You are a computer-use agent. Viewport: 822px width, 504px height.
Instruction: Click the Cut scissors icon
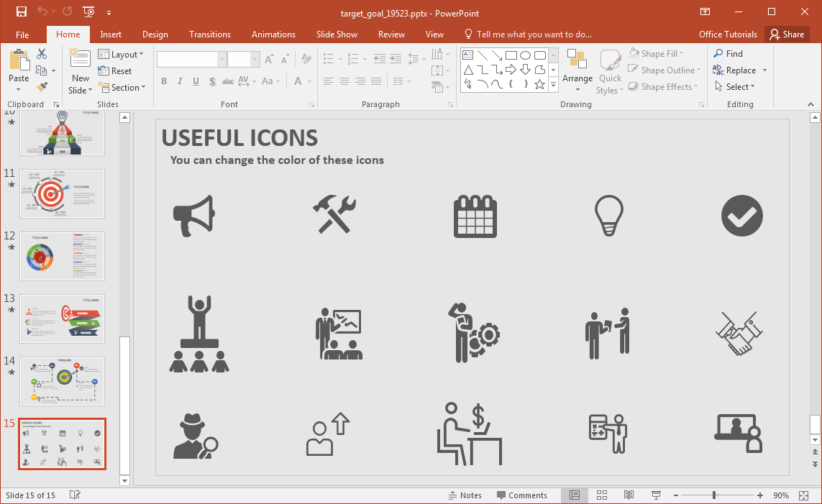pyautogui.click(x=42, y=54)
